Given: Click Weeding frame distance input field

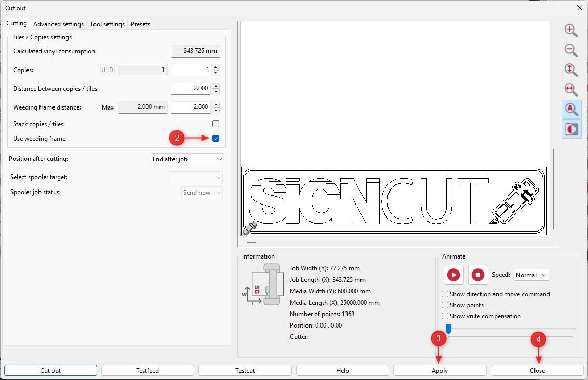Looking at the screenshot, I should point(191,107).
